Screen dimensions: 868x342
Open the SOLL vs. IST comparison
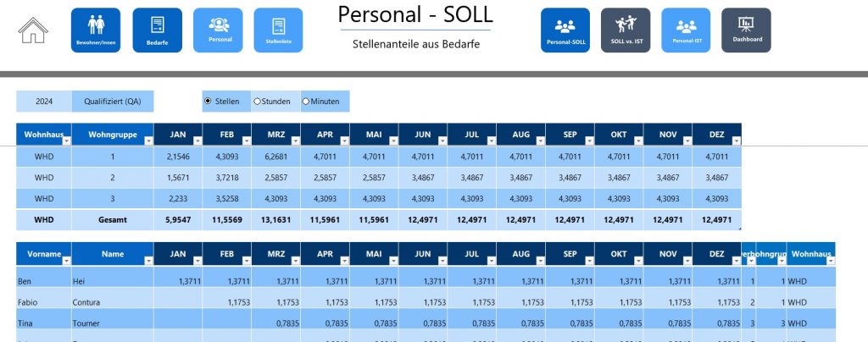click(x=625, y=30)
